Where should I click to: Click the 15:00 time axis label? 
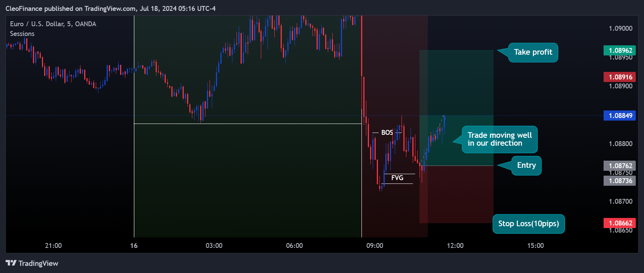(535, 246)
